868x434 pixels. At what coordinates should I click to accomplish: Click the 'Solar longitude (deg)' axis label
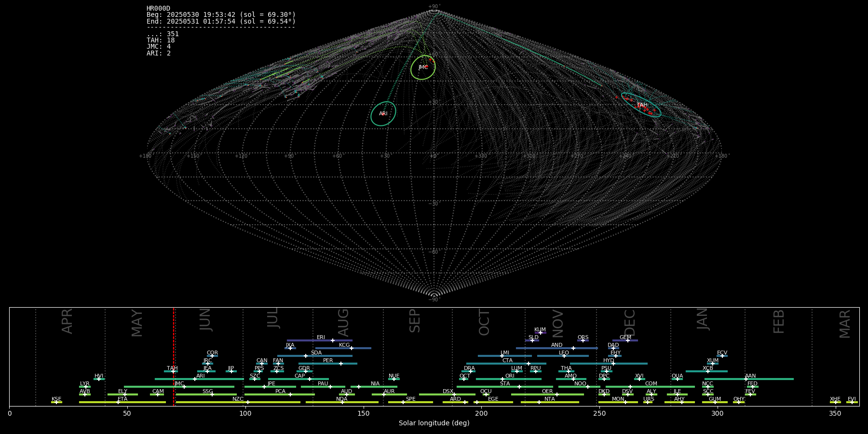pyautogui.click(x=434, y=423)
